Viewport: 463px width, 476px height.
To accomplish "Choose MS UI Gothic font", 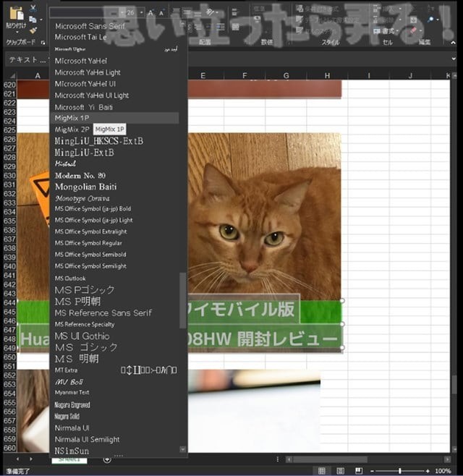I will point(82,336).
